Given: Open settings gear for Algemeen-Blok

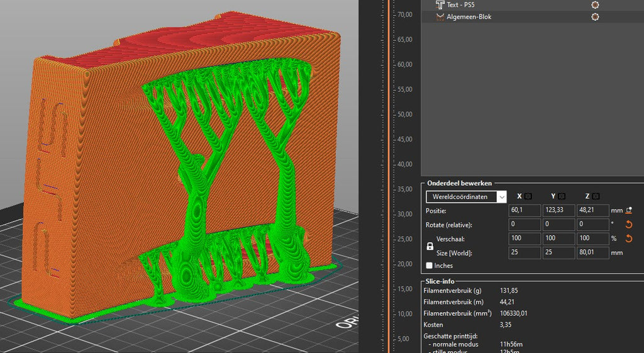Looking at the screenshot, I should 595,17.
